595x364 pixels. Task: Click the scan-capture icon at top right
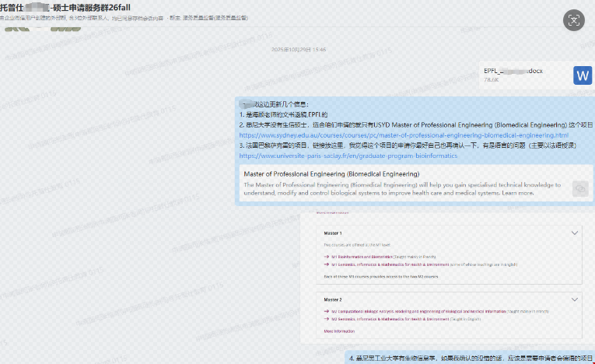click(573, 20)
